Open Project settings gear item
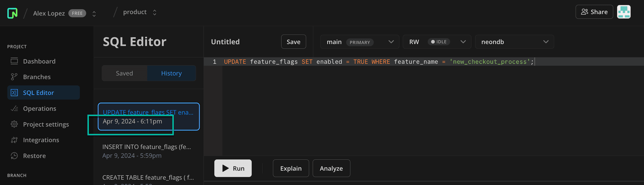 click(x=46, y=124)
